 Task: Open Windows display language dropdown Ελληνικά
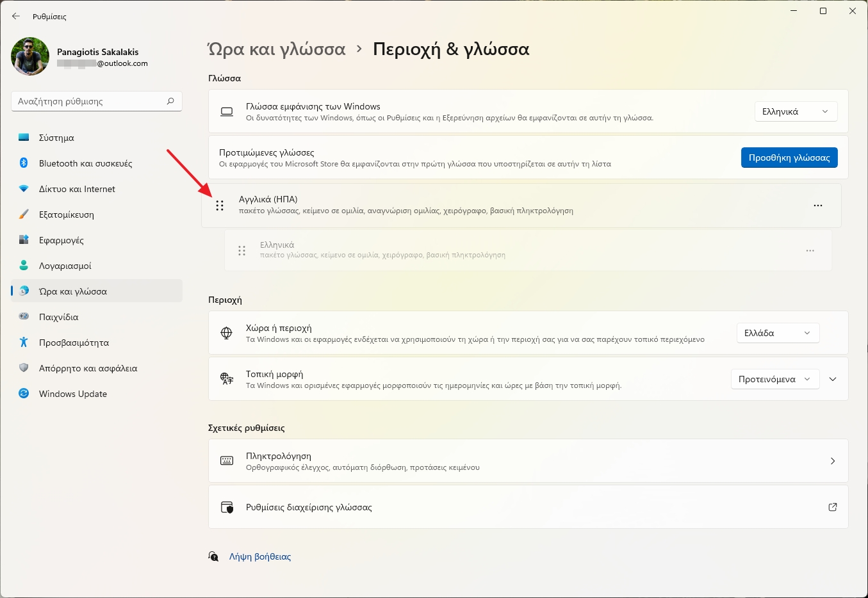click(795, 111)
